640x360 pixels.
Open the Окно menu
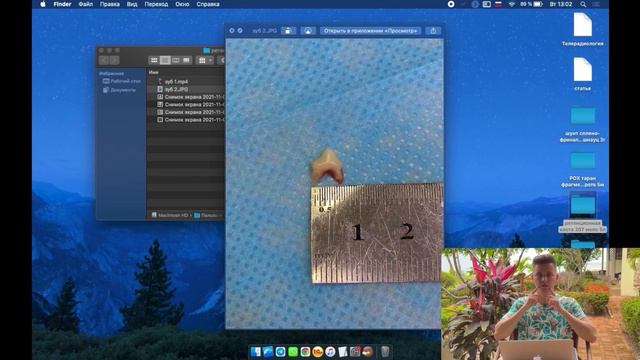point(182,4)
